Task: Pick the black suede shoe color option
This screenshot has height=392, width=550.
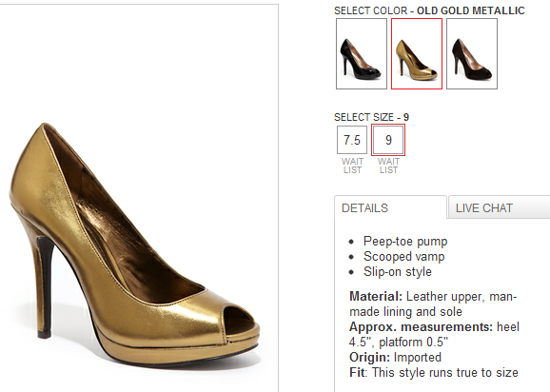Action: click(x=472, y=53)
